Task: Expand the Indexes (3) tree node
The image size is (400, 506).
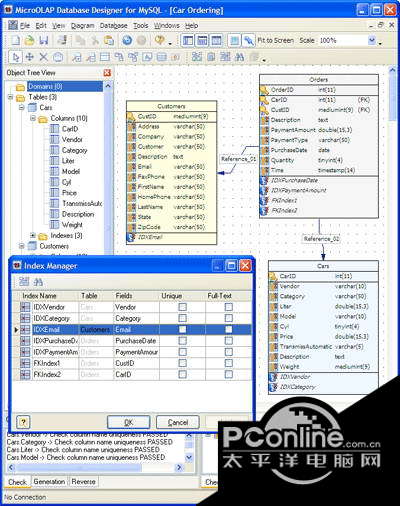Action: pos(33,236)
